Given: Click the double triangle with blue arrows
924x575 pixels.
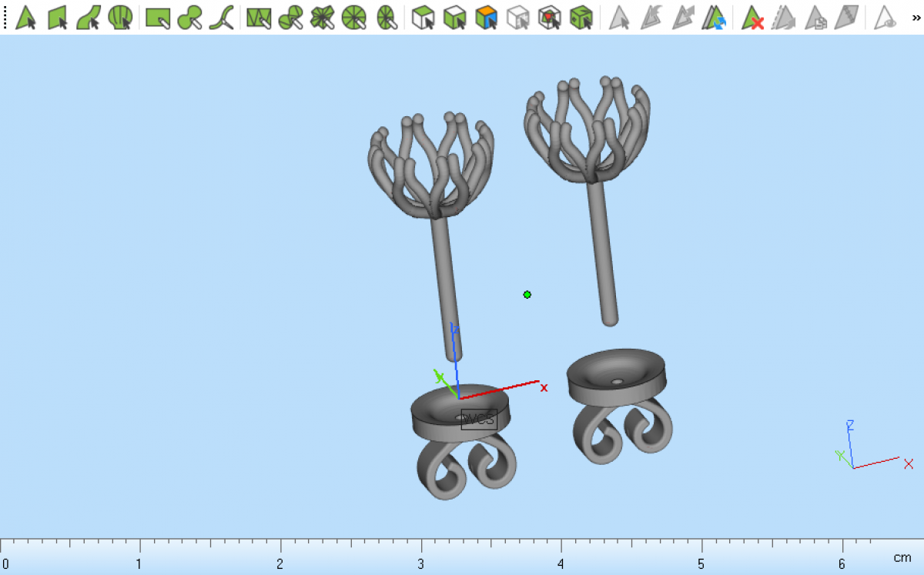Looking at the screenshot, I should [x=714, y=17].
